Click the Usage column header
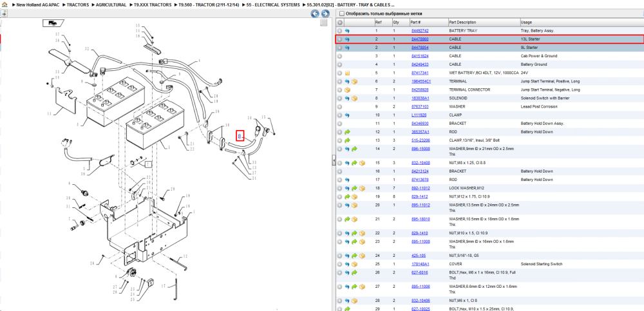Screen dimensions: 644x311 coord(582,22)
